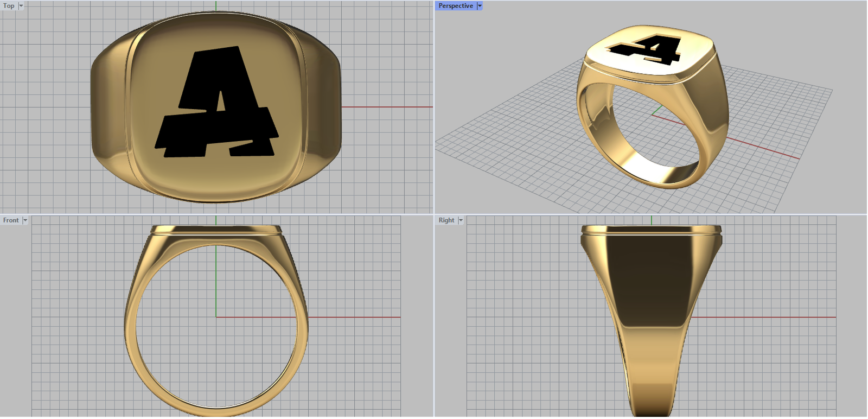The width and height of the screenshot is (868, 419).
Task: Click the Right viewport title label
Action: (x=446, y=220)
